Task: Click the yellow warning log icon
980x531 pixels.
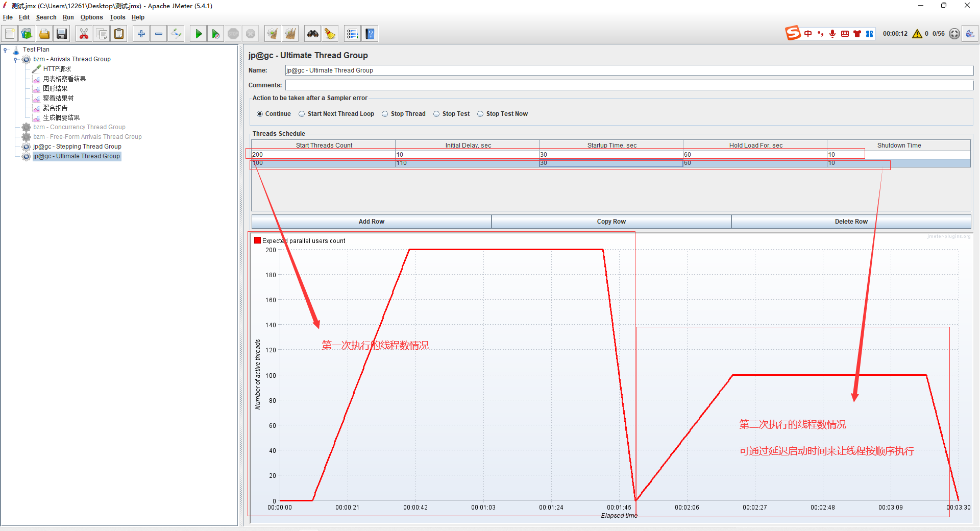Action: click(x=917, y=34)
